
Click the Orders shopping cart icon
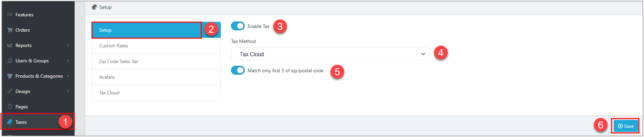(10, 30)
